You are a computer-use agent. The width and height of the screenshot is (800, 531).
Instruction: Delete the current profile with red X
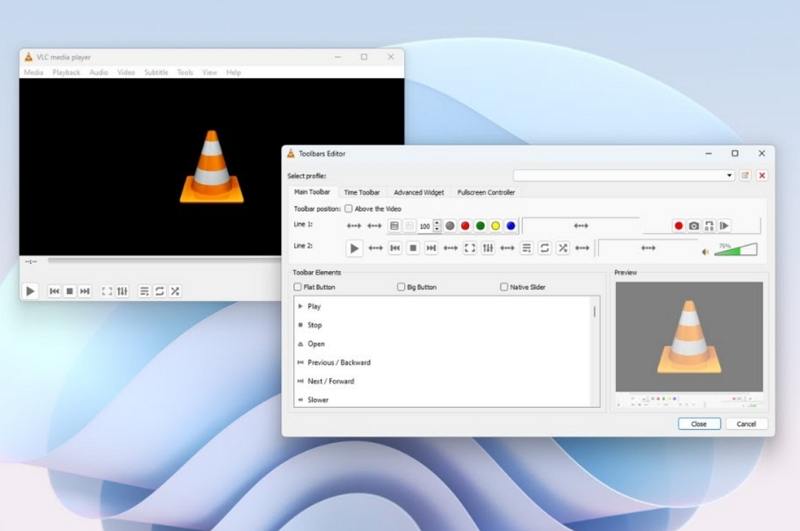click(x=762, y=175)
